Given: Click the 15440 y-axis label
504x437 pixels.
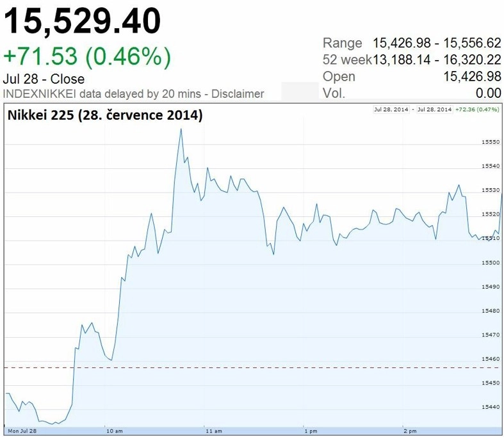Looking at the screenshot, I should click(491, 407).
